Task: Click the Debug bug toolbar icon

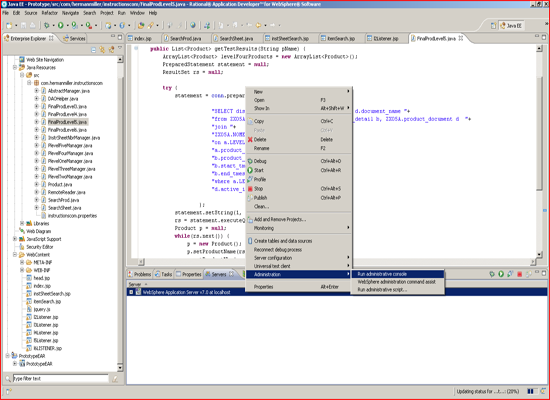Action: (x=46, y=25)
